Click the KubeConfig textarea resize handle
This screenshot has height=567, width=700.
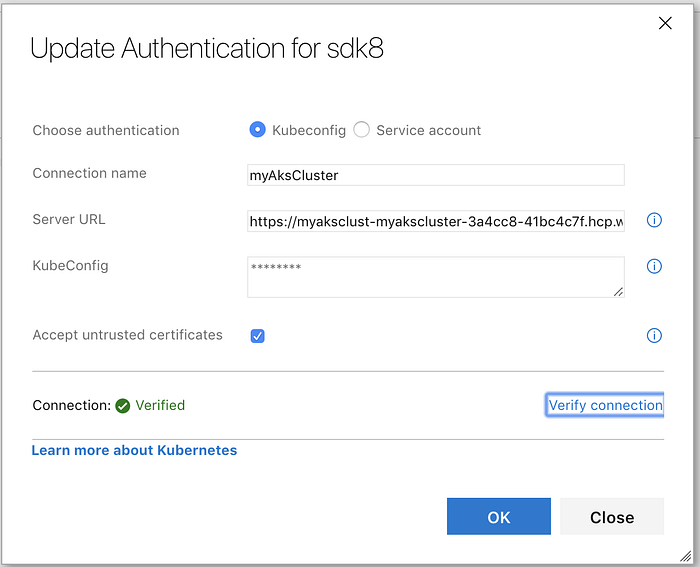point(619,292)
